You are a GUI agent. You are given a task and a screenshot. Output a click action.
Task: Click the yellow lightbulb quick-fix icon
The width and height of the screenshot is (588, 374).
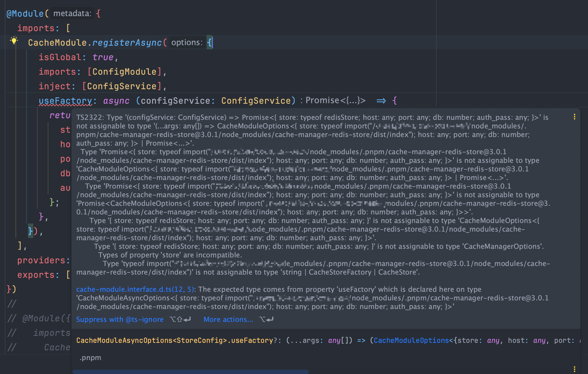coord(14,41)
